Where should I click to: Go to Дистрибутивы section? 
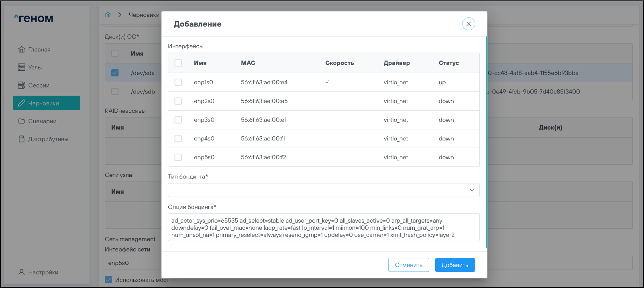tap(48, 139)
